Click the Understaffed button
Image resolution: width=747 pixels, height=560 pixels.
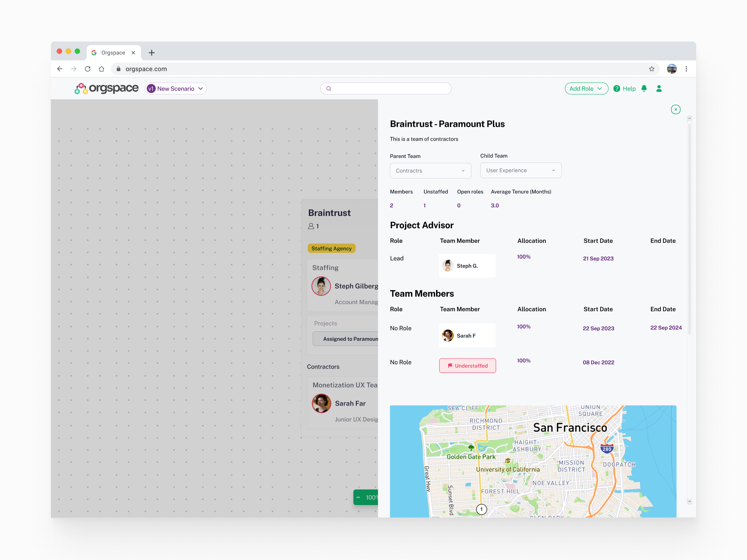467,366
